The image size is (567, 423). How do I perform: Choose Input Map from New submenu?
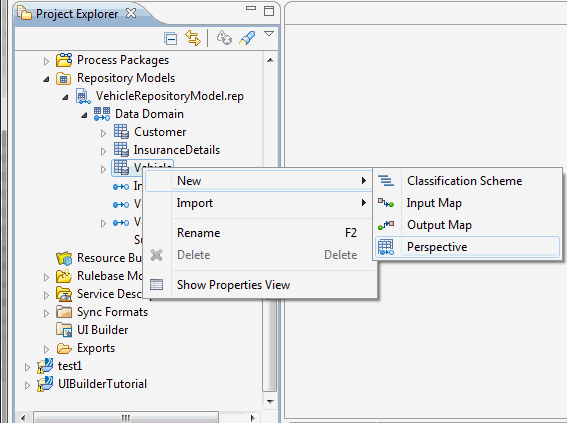pyautogui.click(x=468, y=203)
